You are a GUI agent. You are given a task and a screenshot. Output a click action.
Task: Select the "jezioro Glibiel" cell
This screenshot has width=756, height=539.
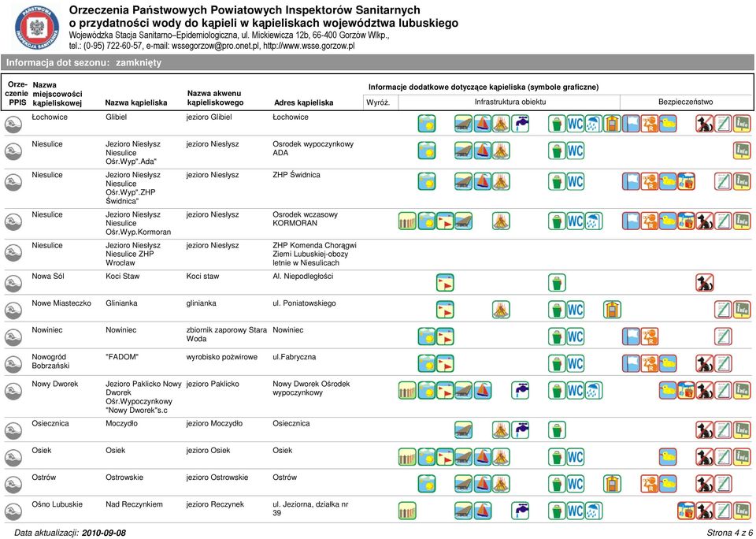coord(209,117)
